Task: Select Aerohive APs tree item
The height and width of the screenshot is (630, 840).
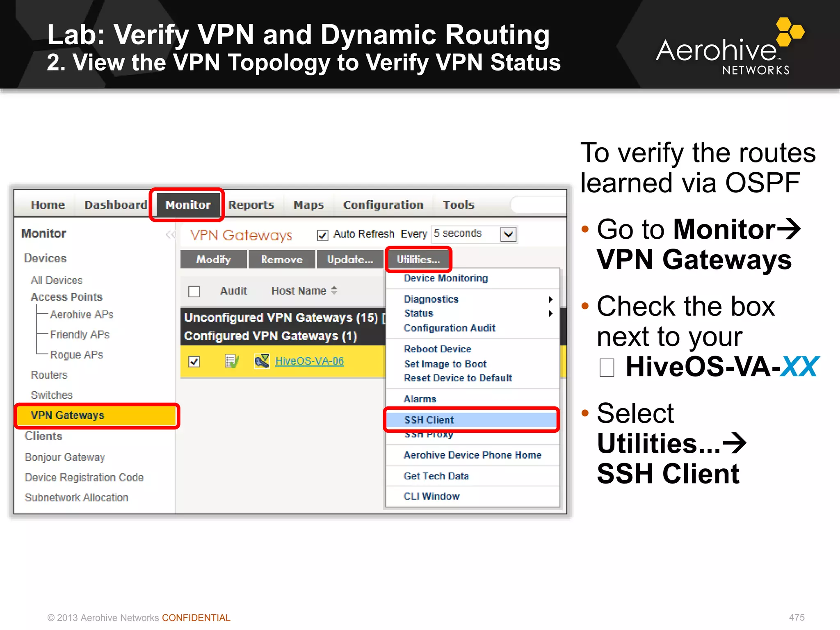Action: [82, 315]
